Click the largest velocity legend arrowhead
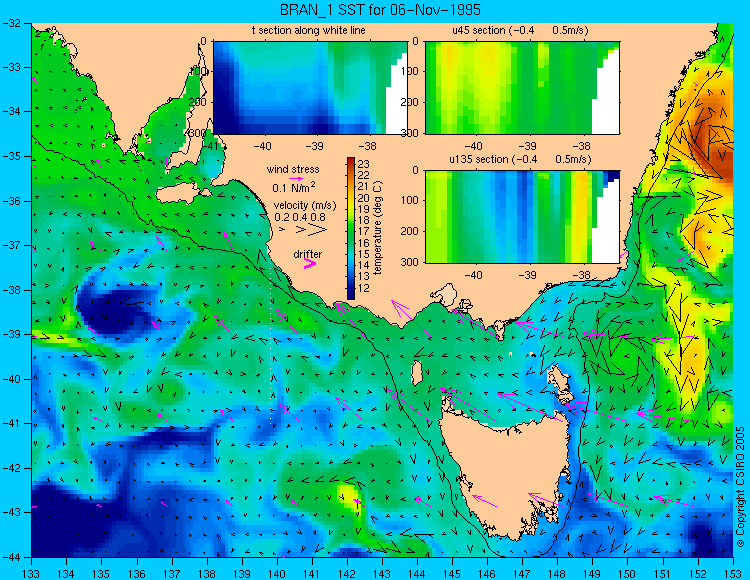 pos(318,230)
